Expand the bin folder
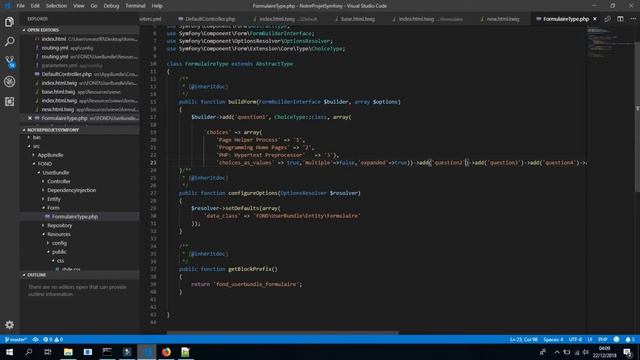Viewport: 640px width, 360px height. [36, 137]
